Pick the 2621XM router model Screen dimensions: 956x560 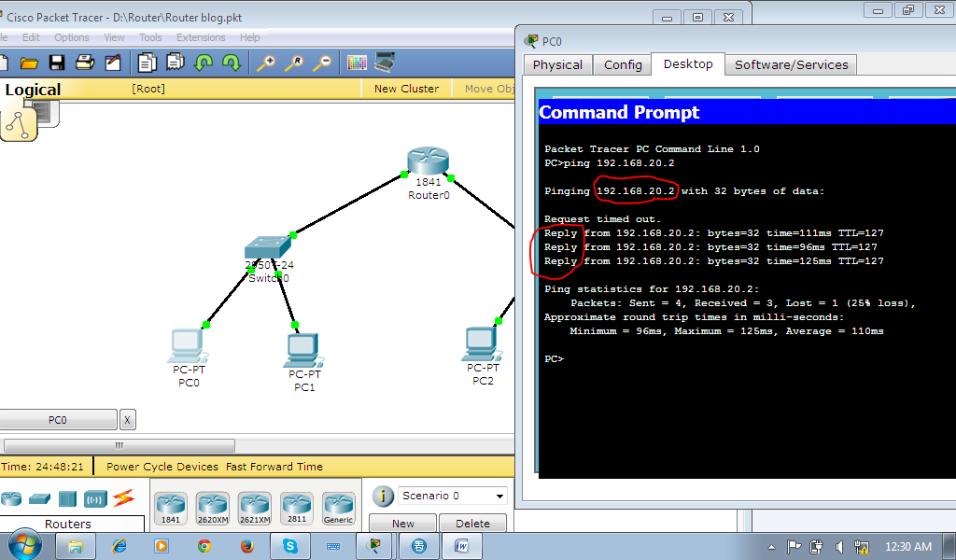coord(254,509)
